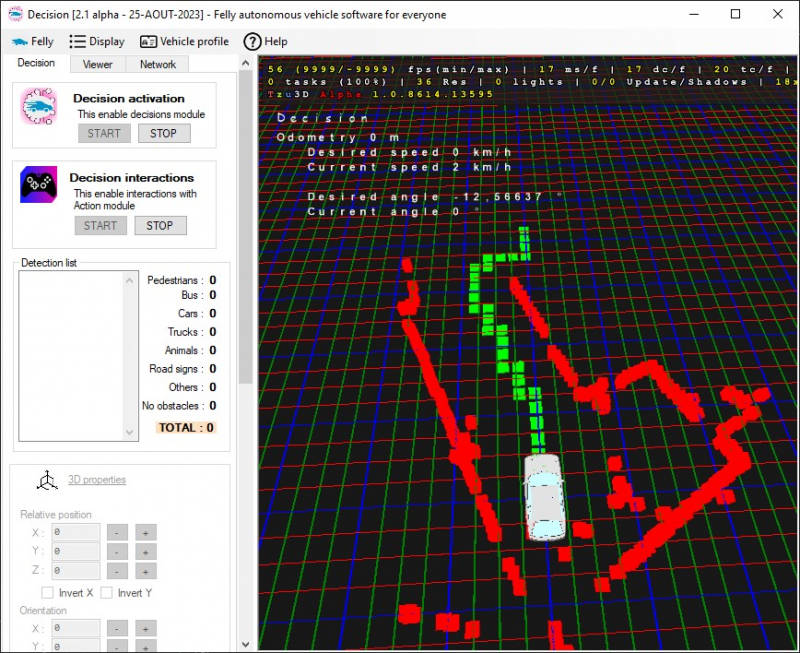Increase Relative position Y with plus button
800x653 pixels.
(145, 552)
